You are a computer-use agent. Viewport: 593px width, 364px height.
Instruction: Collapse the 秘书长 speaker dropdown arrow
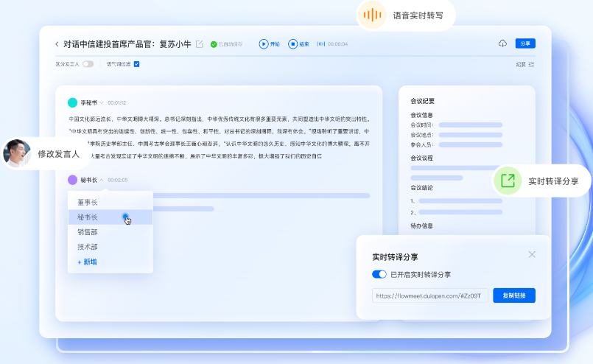pos(102,180)
